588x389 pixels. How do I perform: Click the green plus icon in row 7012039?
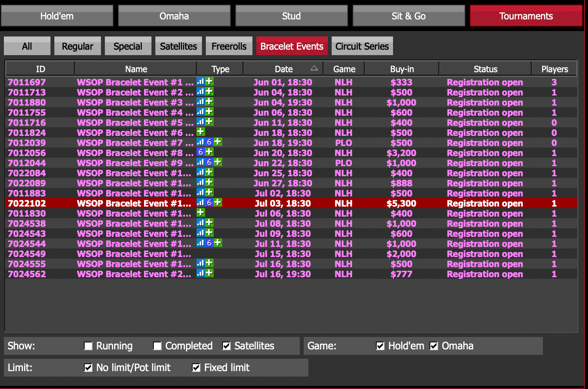[218, 142]
